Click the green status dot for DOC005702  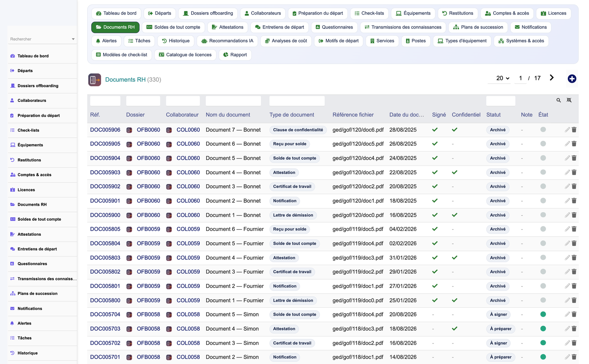(x=543, y=343)
